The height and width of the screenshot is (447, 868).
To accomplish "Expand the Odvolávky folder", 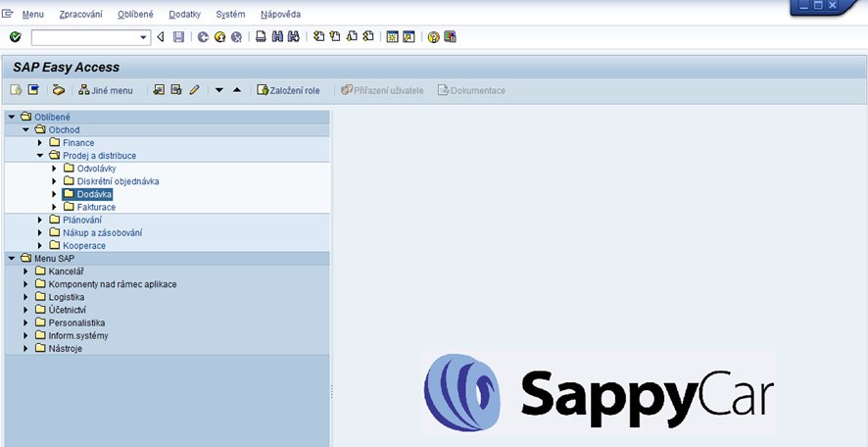I will (54, 169).
